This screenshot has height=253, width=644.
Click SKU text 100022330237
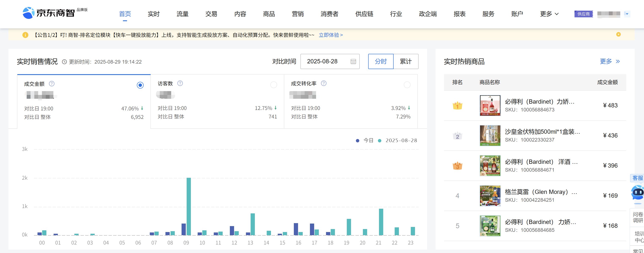click(x=537, y=140)
